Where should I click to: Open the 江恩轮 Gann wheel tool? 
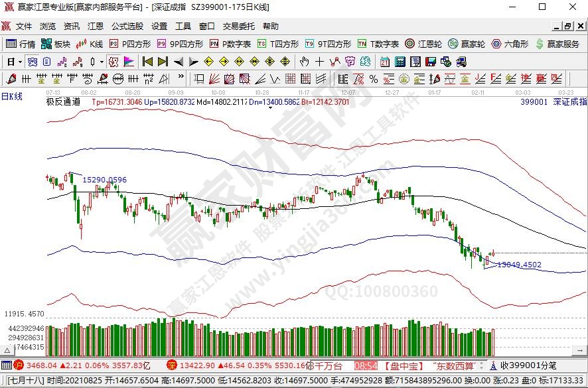(x=423, y=44)
